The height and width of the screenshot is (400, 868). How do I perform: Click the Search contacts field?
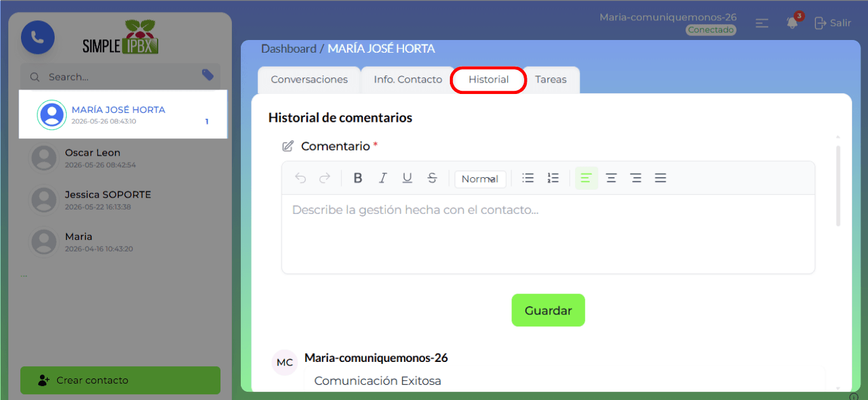point(120,77)
